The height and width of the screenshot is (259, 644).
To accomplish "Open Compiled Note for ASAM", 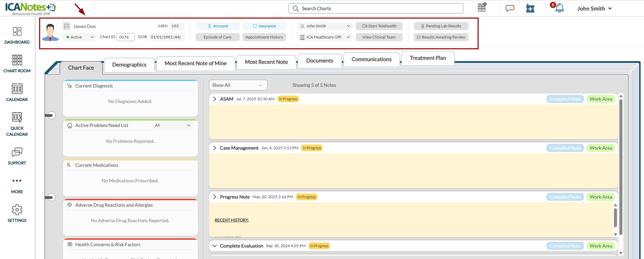I will coord(565,99).
